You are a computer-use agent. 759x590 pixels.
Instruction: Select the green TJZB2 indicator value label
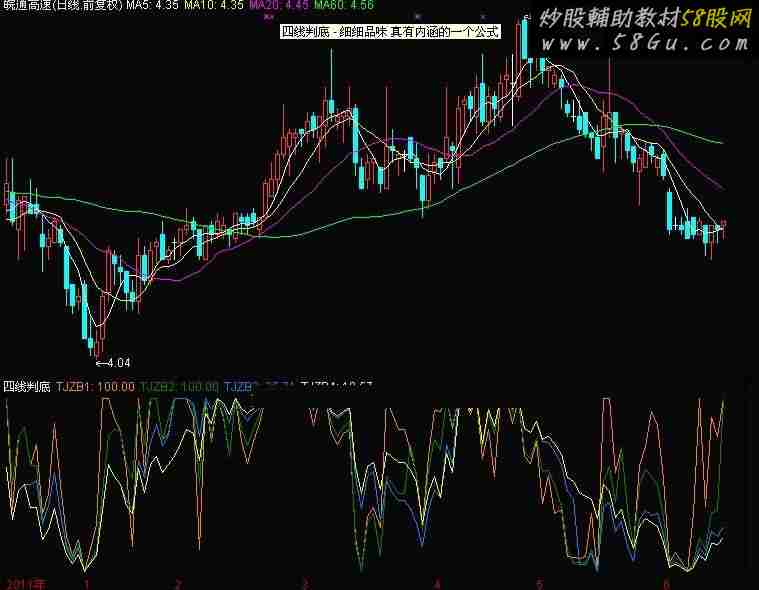pyautogui.click(x=179, y=385)
